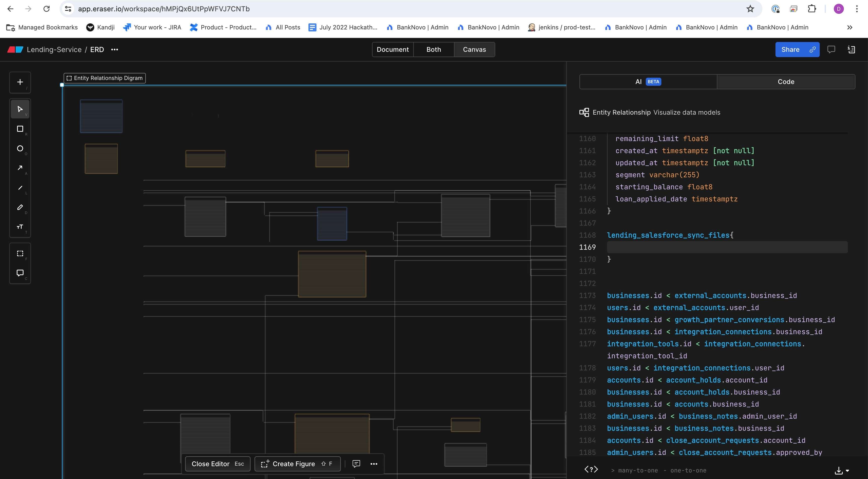Select the freehand pencil tool
868x479 pixels.
click(x=20, y=207)
